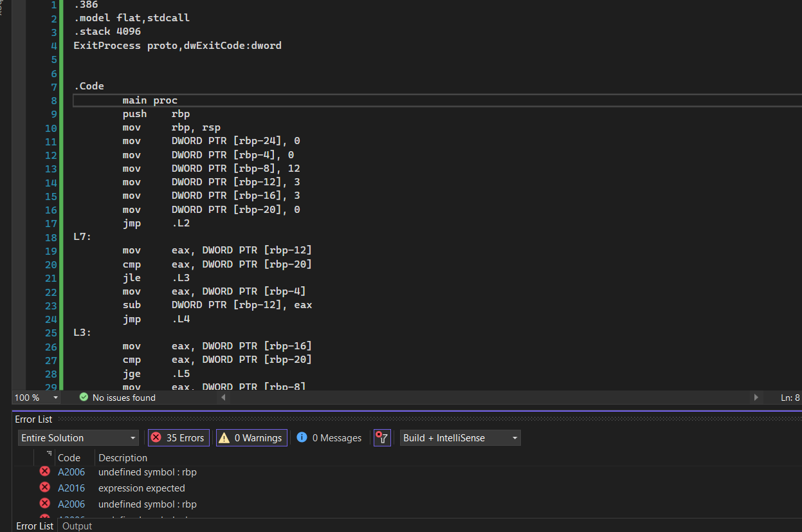Open the first A2006 error code link
The height and width of the screenshot is (532, 802).
pyautogui.click(x=71, y=472)
